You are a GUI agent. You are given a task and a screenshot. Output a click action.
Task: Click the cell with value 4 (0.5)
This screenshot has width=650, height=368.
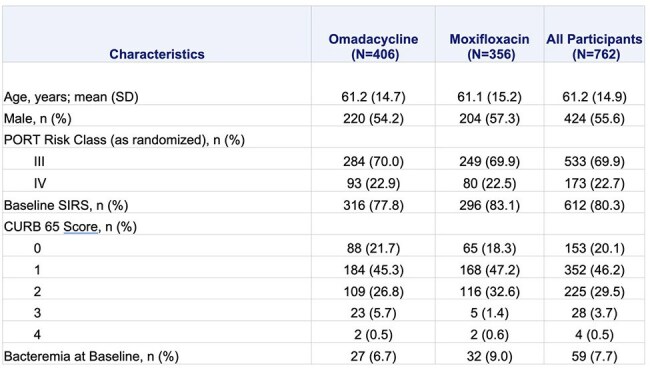594,334
